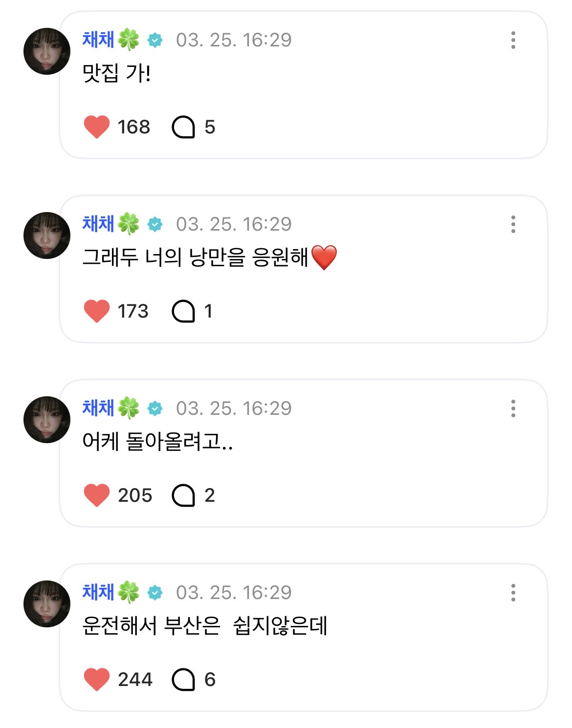Open comments on '그래두 너의 낭만을 응원해' post
The height and width of the screenshot is (728, 572).
pyautogui.click(x=183, y=311)
